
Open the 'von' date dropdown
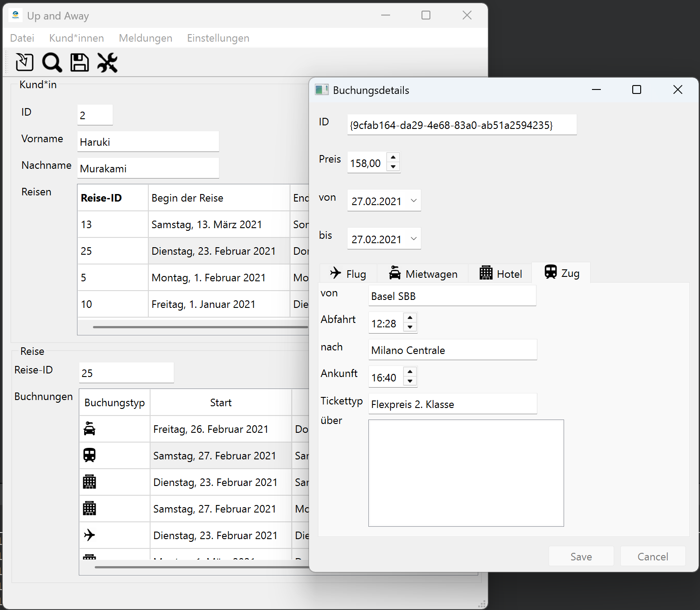tap(414, 201)
